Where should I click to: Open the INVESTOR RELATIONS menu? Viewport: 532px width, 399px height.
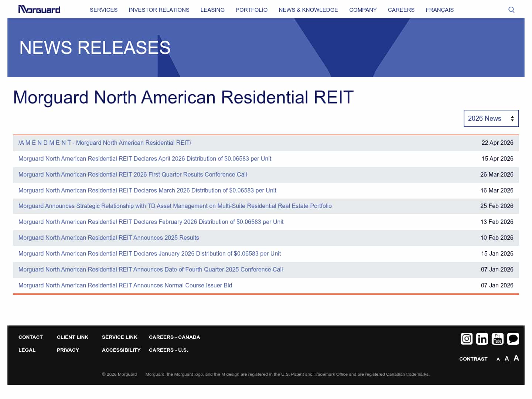pos(159,10)
